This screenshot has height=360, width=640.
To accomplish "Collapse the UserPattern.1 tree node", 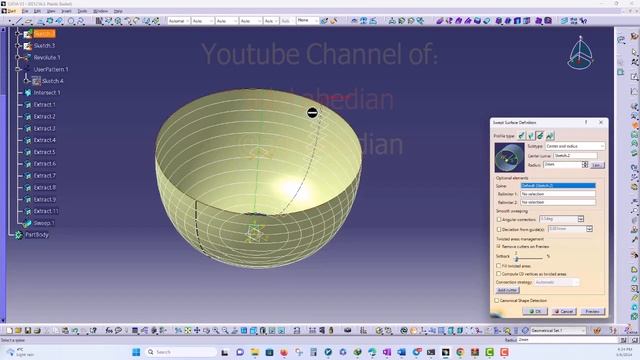I will pyautogui.click(x=18, y=69).
